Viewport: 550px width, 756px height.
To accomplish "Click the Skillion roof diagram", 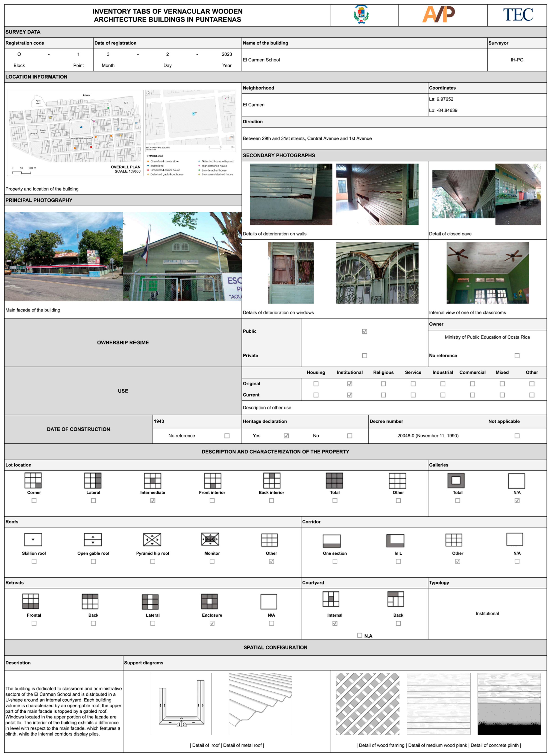I will (x=33, y=539).
